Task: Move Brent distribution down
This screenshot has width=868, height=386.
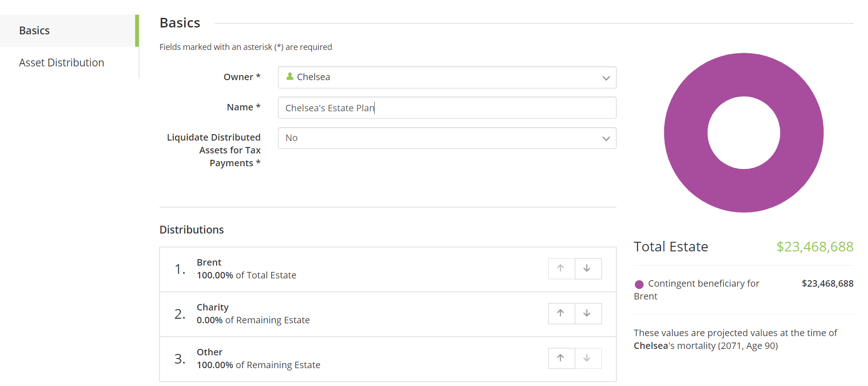Action: click(x=588, y=268)
